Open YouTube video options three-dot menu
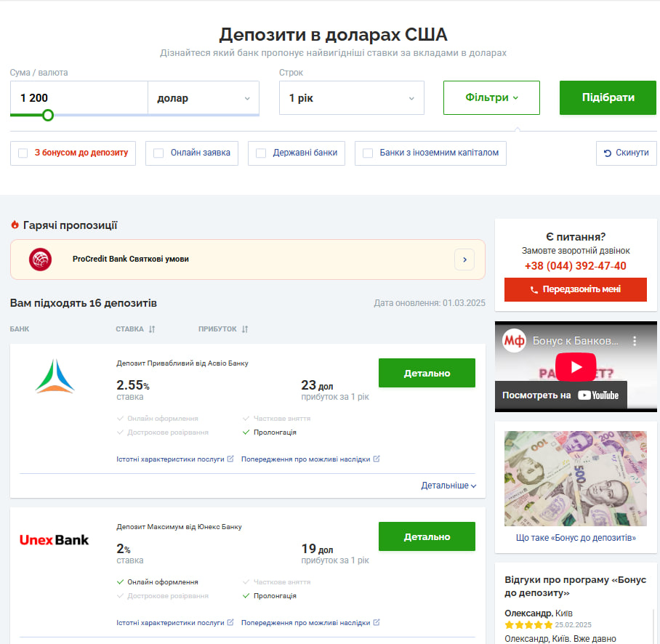Image resolution: width=660 pixels, height=644 pixels. 635,341
